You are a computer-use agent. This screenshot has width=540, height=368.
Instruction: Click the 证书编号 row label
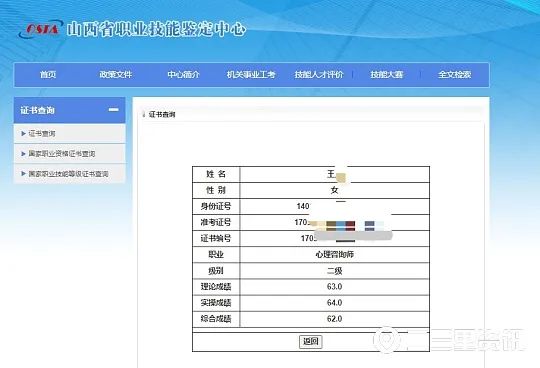[x=216, y=238]
